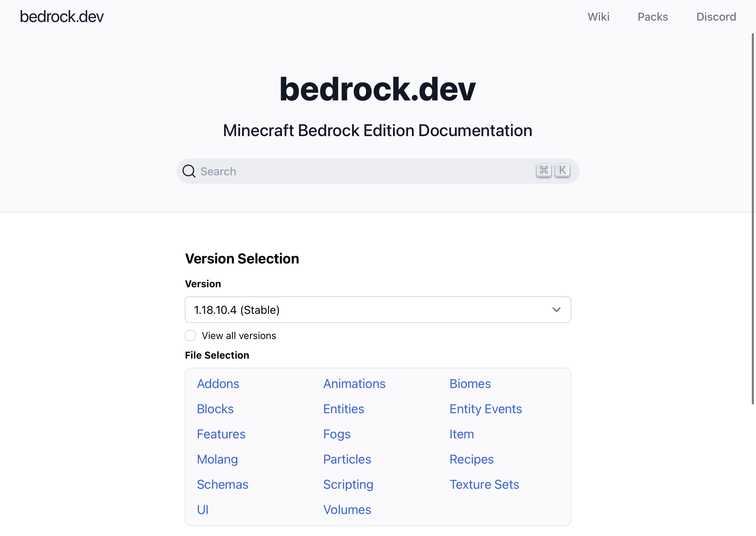
Task: Open the Packs navigation link
Action: pyautogui.click(x=653, y=17)
